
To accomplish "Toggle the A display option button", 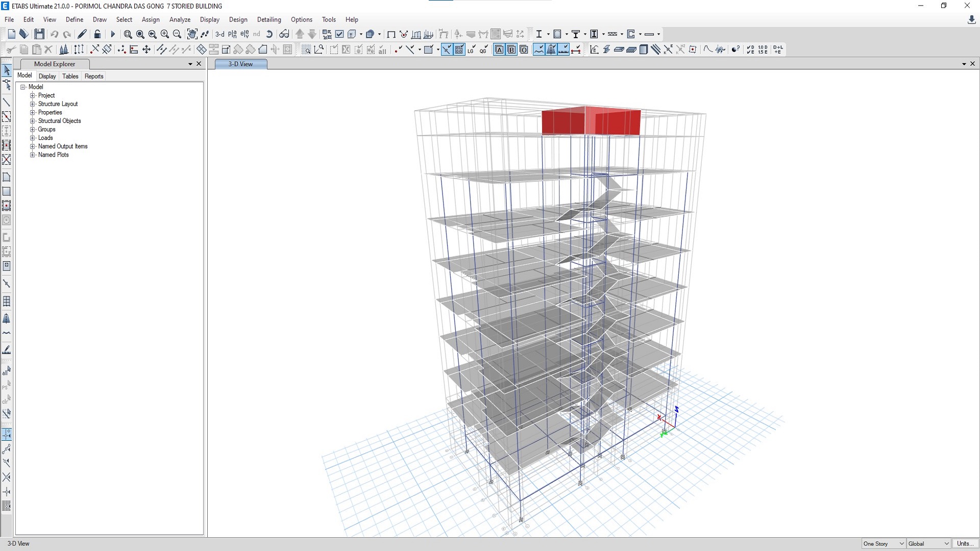I will (499, 49).
